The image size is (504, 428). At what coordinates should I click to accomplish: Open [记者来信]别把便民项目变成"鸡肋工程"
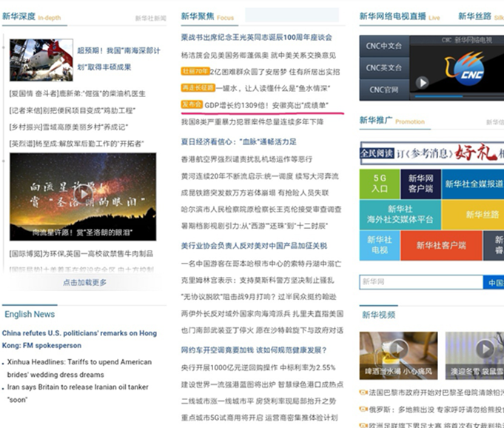click(72, 110)
